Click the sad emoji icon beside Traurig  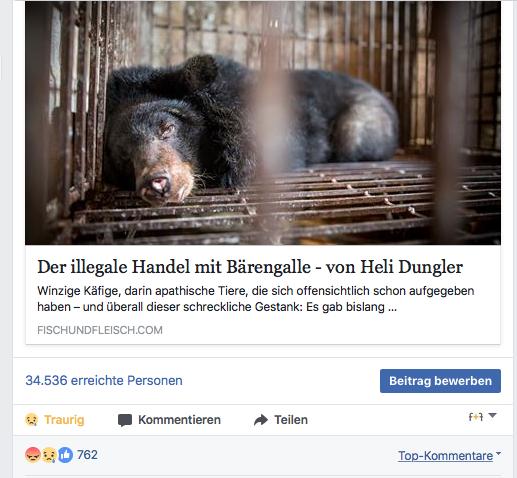coord(32,420)
